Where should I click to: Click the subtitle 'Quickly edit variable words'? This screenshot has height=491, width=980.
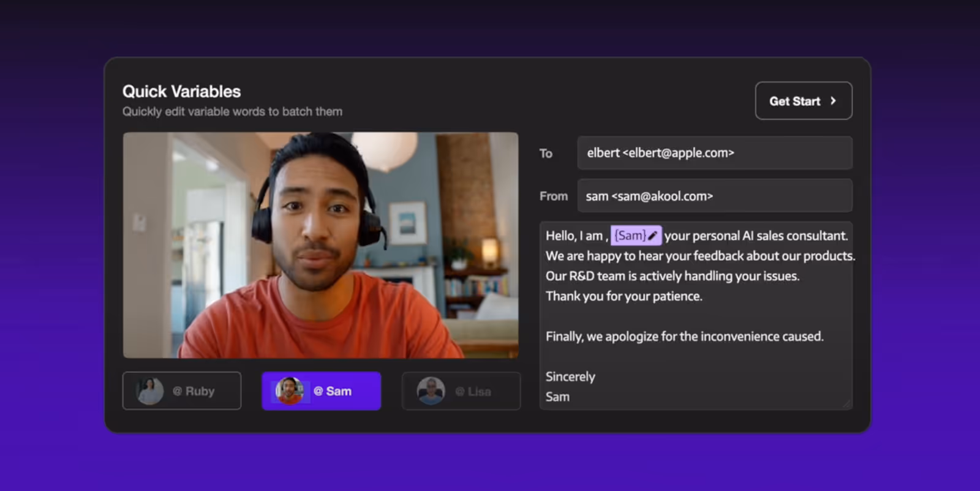pyautogui.click(x=232, y=111)
